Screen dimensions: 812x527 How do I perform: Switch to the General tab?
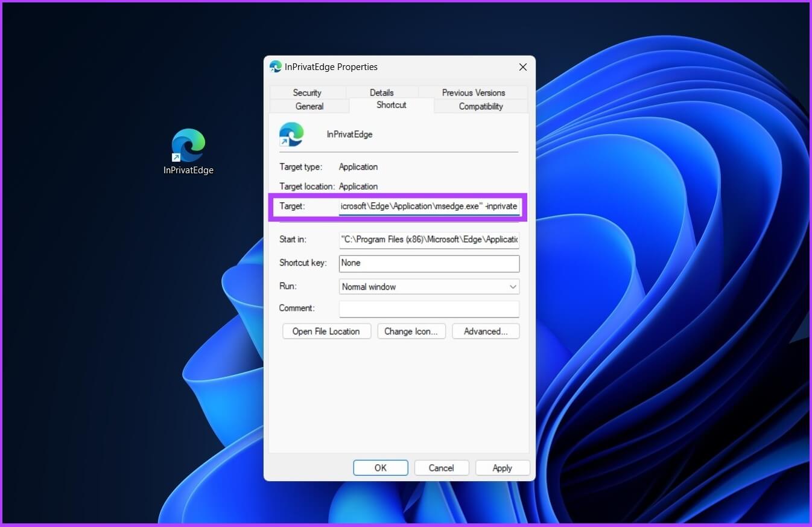coord(309,106)
